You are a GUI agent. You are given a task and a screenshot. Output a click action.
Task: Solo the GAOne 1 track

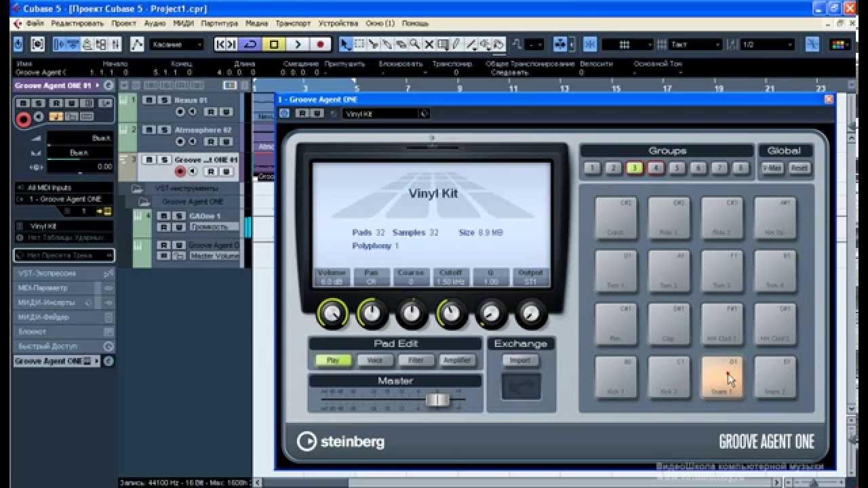(x=178, y=216)
